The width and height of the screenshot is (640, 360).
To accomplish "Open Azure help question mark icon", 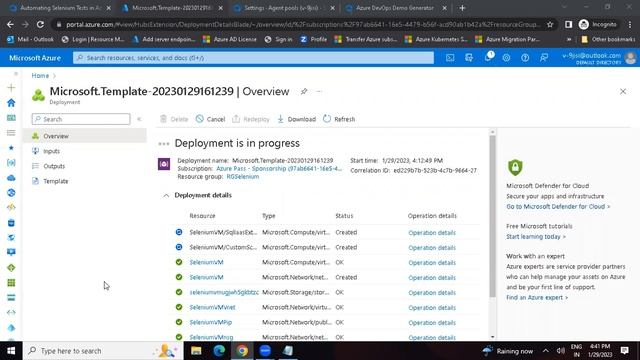I will tap(525, 58).
